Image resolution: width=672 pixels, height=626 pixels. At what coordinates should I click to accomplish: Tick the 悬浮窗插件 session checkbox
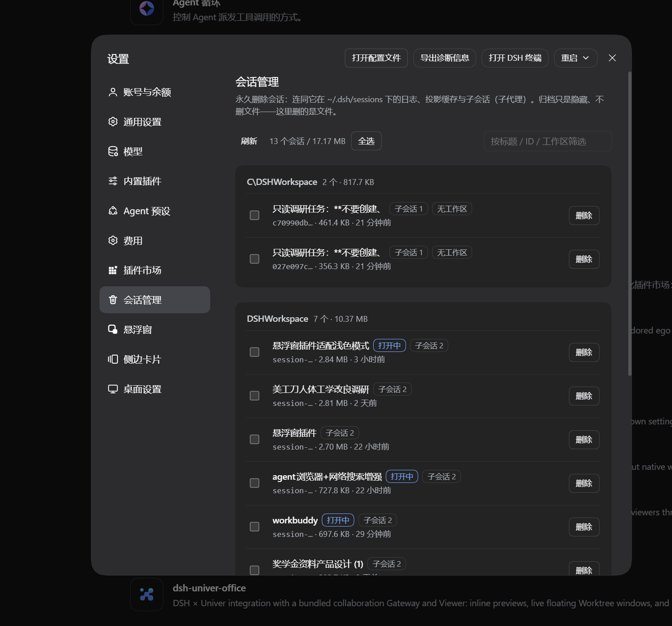(255, 440)
